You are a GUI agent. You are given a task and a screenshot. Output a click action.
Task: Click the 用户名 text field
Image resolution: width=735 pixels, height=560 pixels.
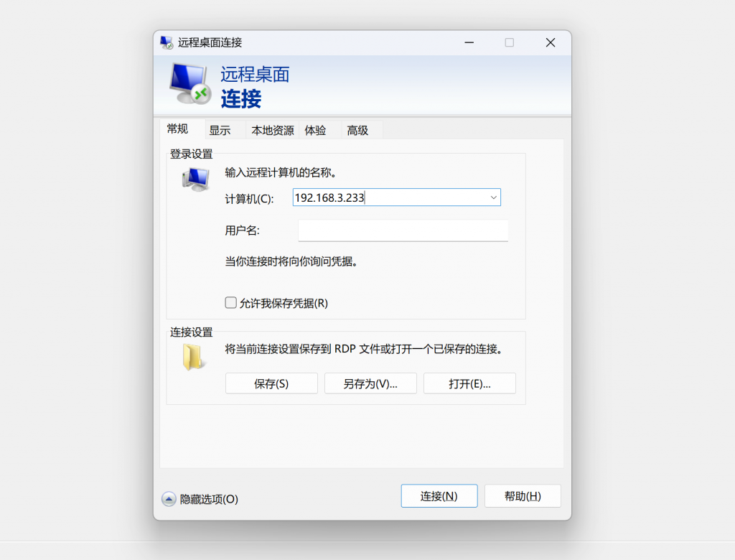[x=403, y=230]
